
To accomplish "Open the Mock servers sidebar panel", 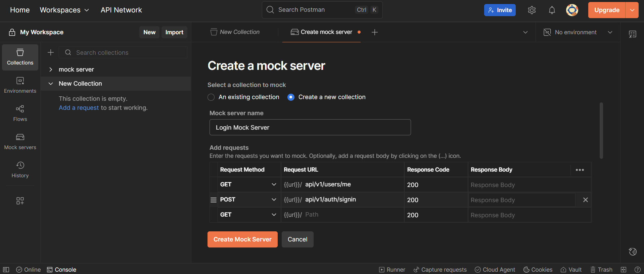I will click(20, 142).
